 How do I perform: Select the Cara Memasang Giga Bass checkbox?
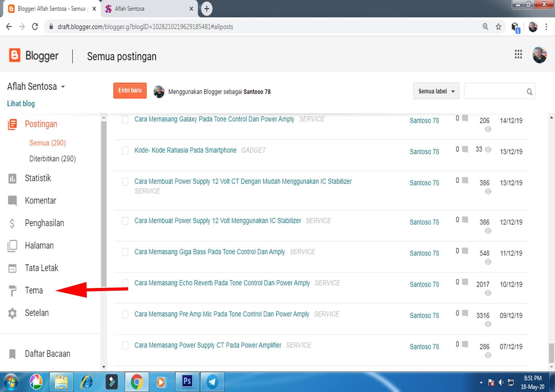(x=125, y=252)
